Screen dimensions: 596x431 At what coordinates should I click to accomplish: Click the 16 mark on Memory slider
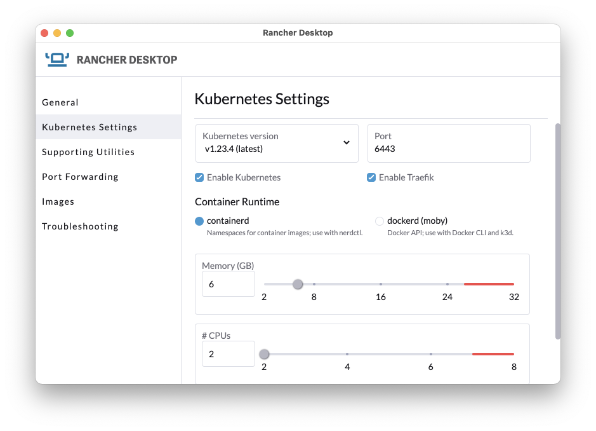click(x=380, y=284)
